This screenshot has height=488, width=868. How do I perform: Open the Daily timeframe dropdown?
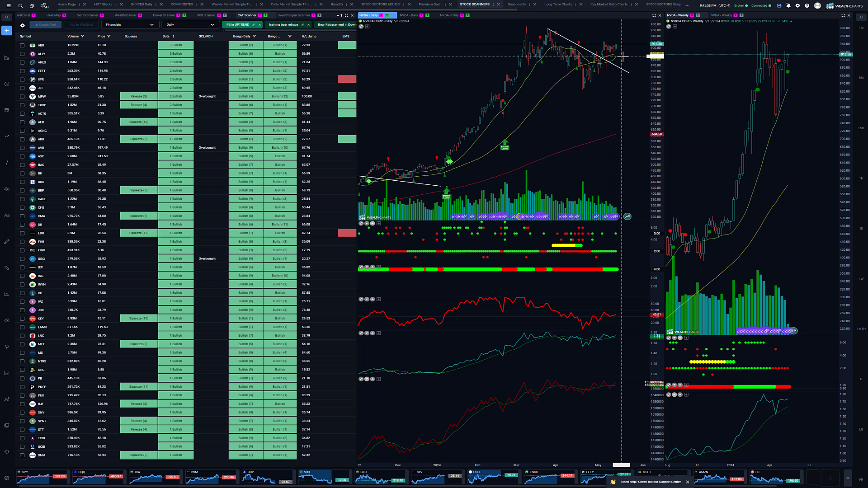coord(190,25)
